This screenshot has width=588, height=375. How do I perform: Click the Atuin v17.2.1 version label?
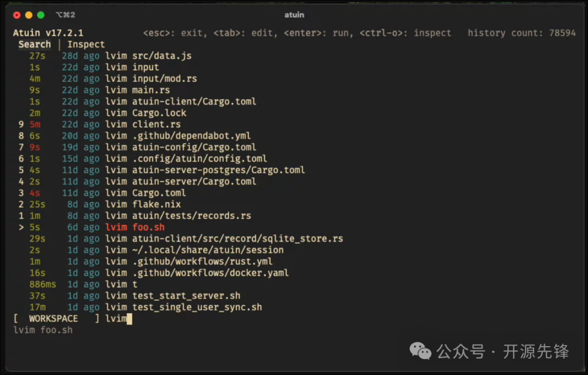pos(48,33)
